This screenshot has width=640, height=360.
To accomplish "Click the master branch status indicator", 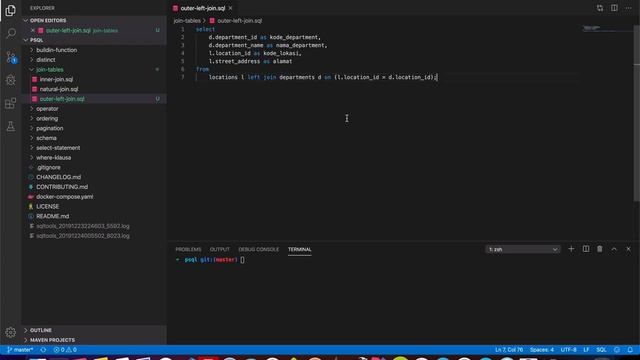I will pyautogui.click(x=20, y=350).
